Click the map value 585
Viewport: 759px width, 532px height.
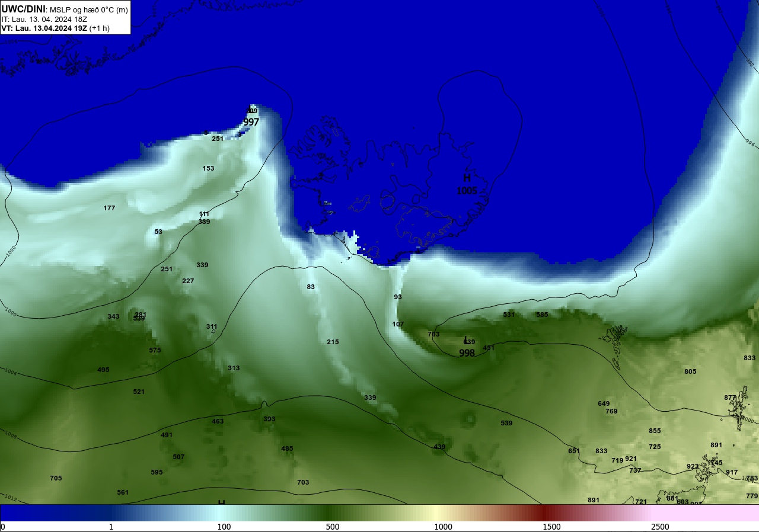point(542,315)
